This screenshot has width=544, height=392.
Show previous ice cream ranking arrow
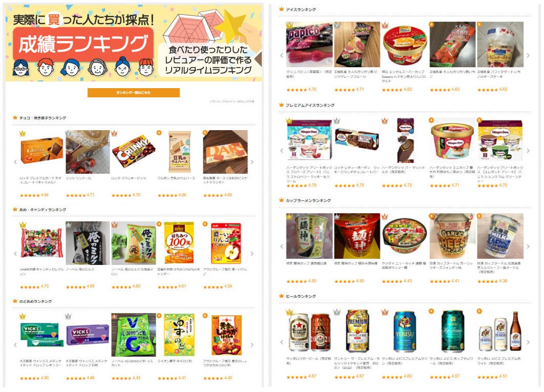coord(282,55)
